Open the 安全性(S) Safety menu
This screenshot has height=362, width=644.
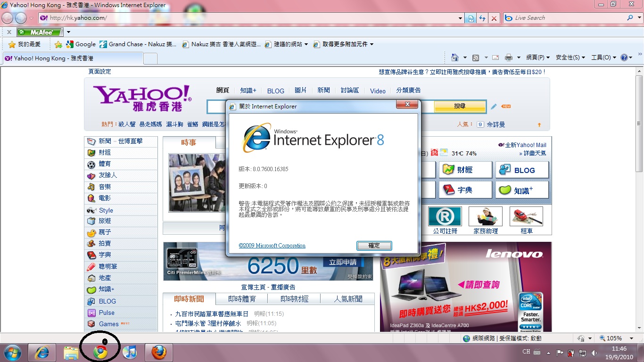570,58
